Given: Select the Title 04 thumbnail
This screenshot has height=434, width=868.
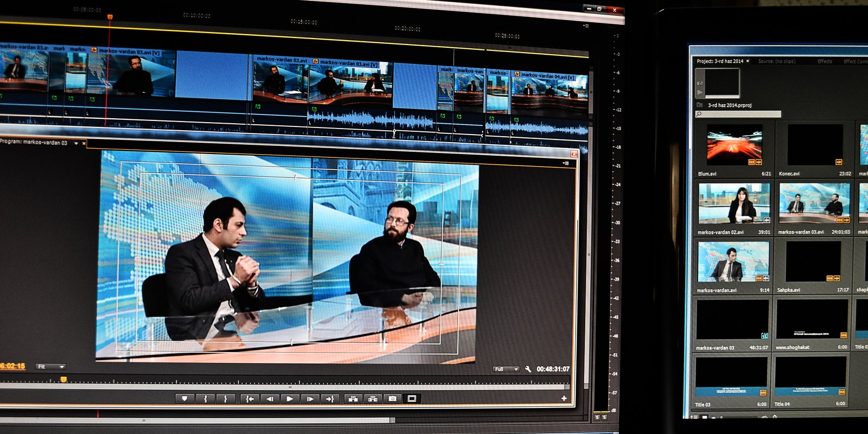Looking at the screenshot, I should 810,376.
